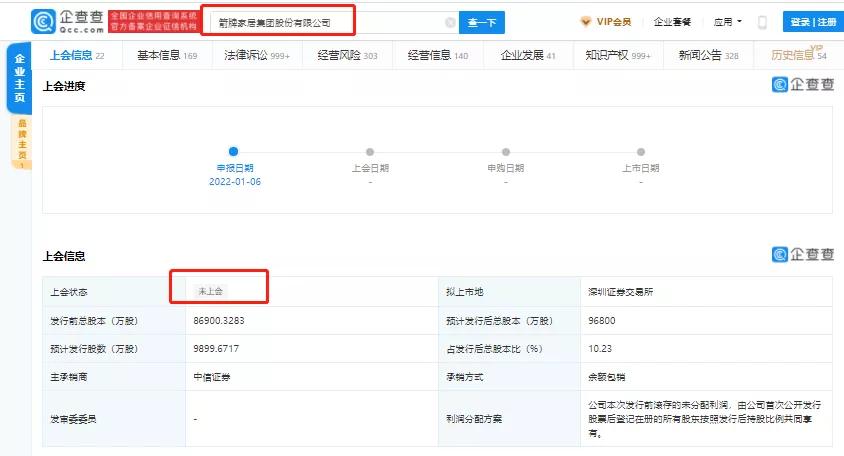Click the value 10.23

click(600, 348)
